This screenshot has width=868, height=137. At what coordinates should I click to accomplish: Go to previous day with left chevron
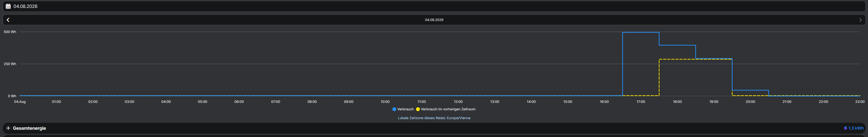click(8, 20)
